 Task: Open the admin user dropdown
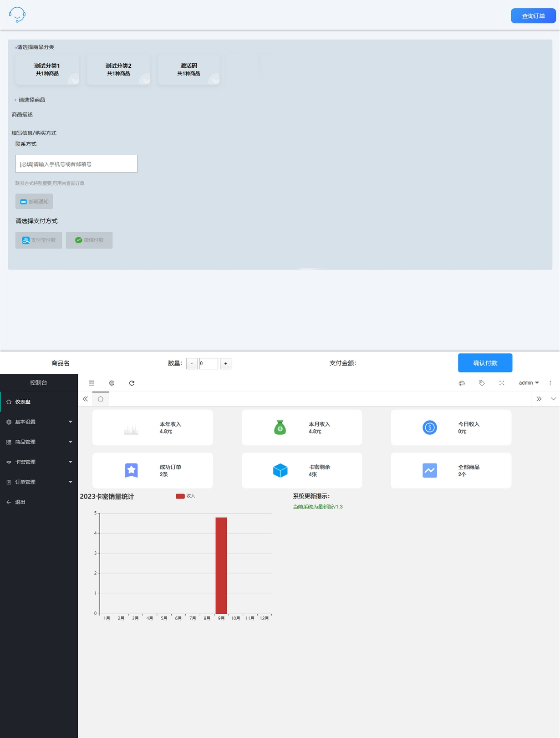click(529, 383)
